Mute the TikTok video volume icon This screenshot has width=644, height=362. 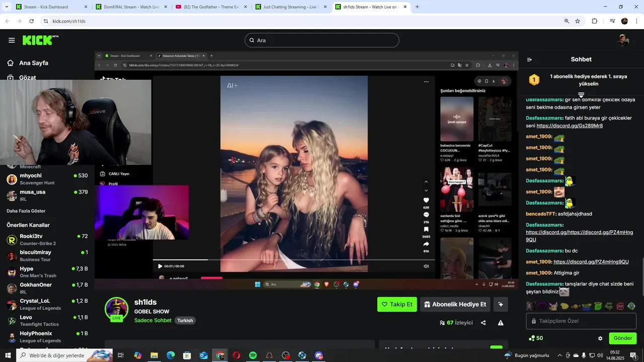point(426,266)
